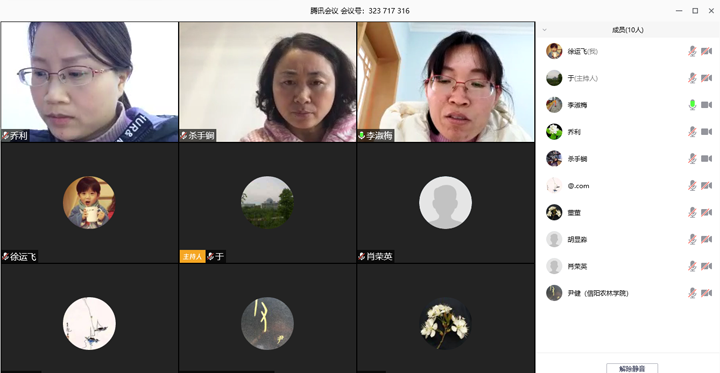This screenshot has height=373, width=720.
Task: Select 尹健 (信阳农林学院) member entry
Action: point(628,293)
